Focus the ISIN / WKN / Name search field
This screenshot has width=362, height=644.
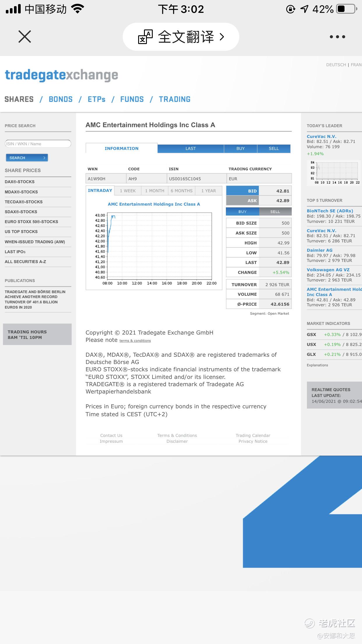coord(38,144)
